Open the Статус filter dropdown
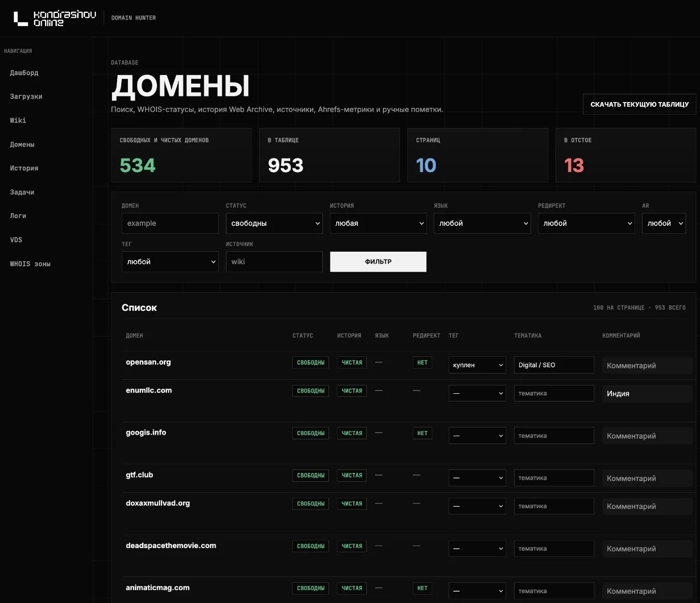Screen dimensions: 700x603 click(x=274, y=223)
